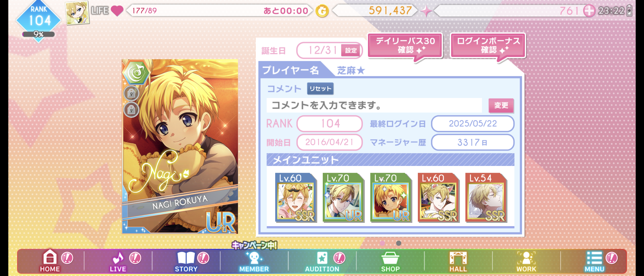Open the HALL icon

[458, 258]
